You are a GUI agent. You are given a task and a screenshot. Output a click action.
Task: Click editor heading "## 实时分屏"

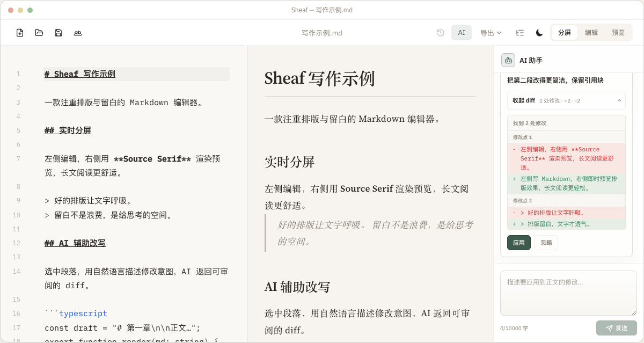pyautogui.click(x=68, y=130)
